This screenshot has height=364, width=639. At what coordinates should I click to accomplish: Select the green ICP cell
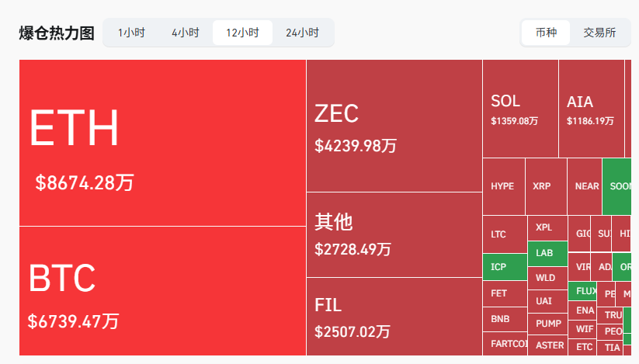[505, 267]
